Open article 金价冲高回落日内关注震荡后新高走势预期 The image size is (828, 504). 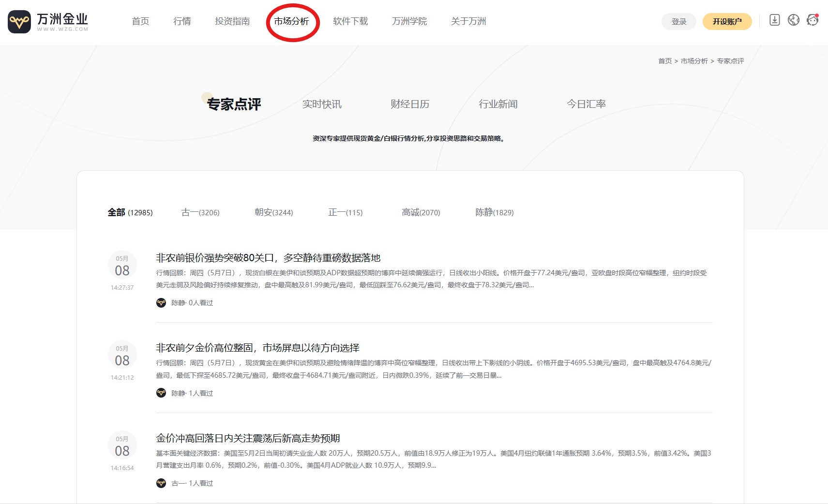pyautogui.click(x=248, y=438)
